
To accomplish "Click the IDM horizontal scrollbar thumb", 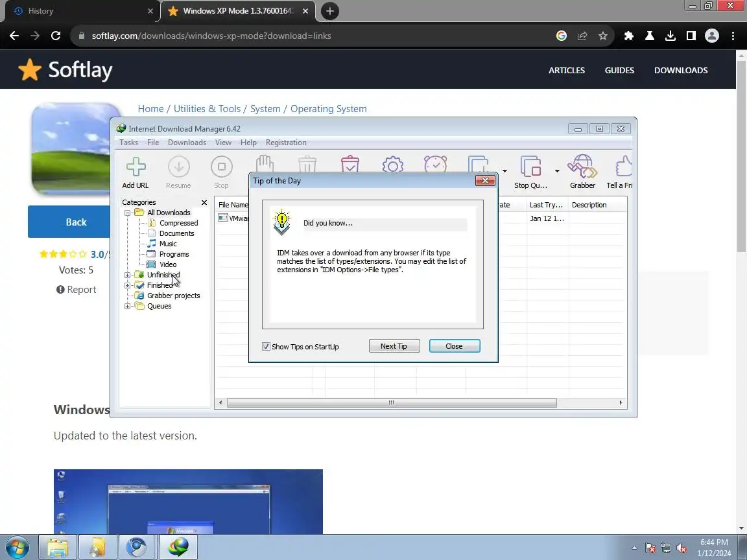I will coord(392,403).
